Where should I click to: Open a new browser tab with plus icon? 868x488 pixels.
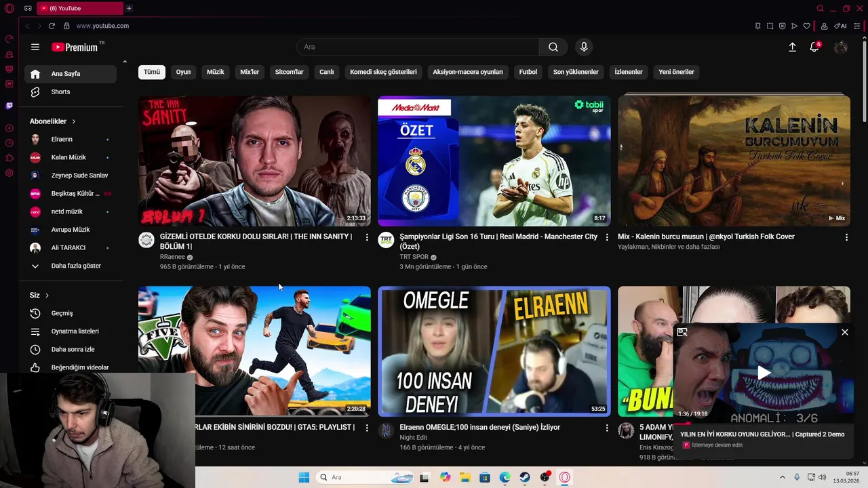(129, 8)
